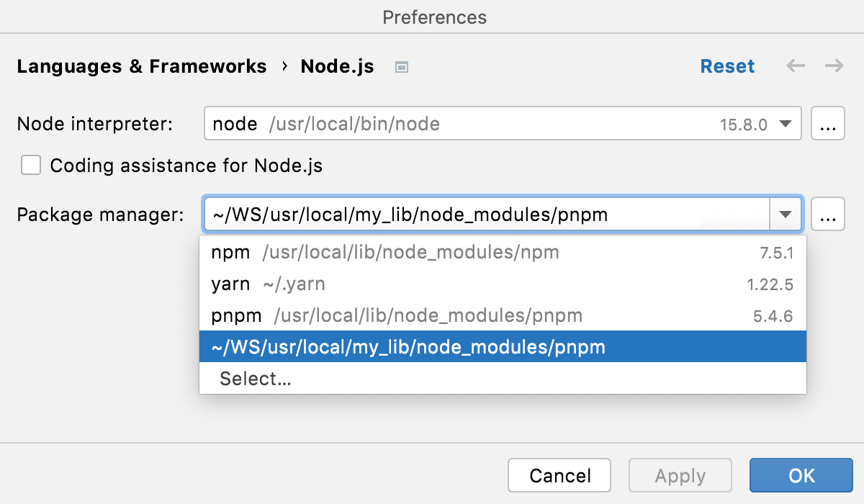864x504 pixels.
Task: Click the Node interpreter dropdown arrow
Action: [786, 123]
